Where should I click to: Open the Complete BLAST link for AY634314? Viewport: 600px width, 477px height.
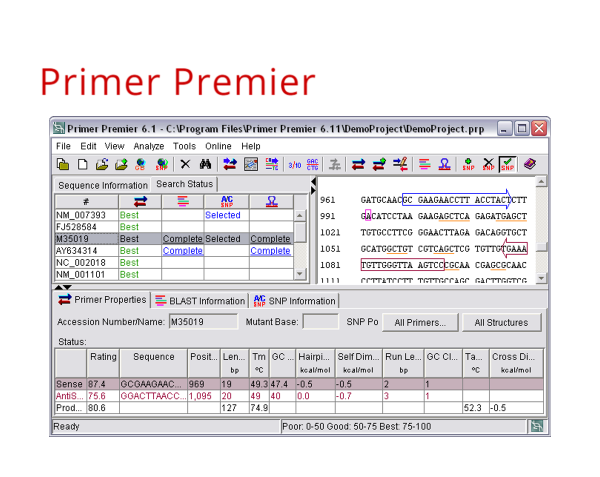click(x=183, y=251)
